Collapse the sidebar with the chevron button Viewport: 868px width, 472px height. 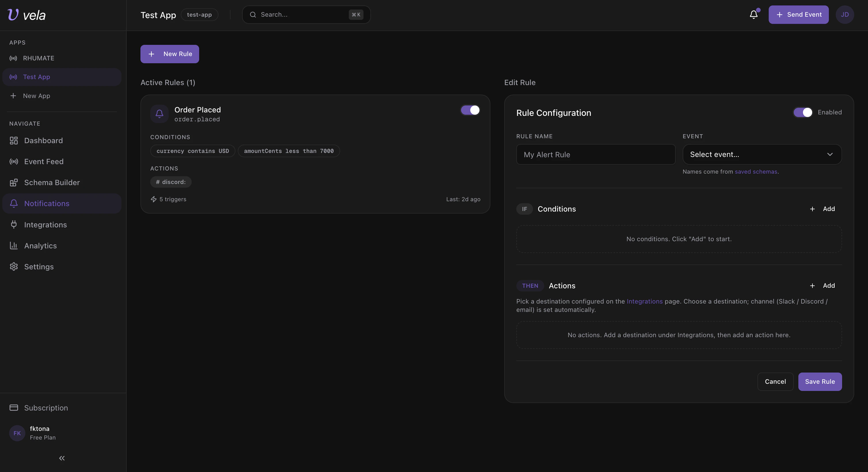62,458
